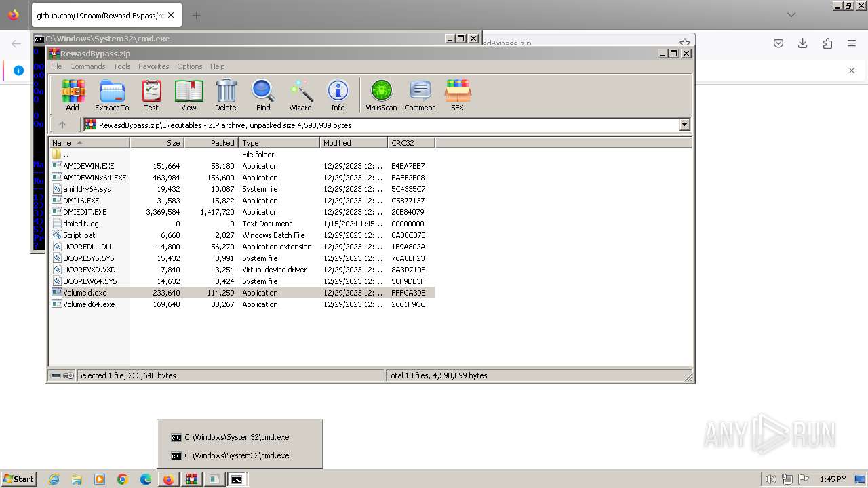
Task: Open the Help menu in WinRAR
Action: tap(217, 66)
